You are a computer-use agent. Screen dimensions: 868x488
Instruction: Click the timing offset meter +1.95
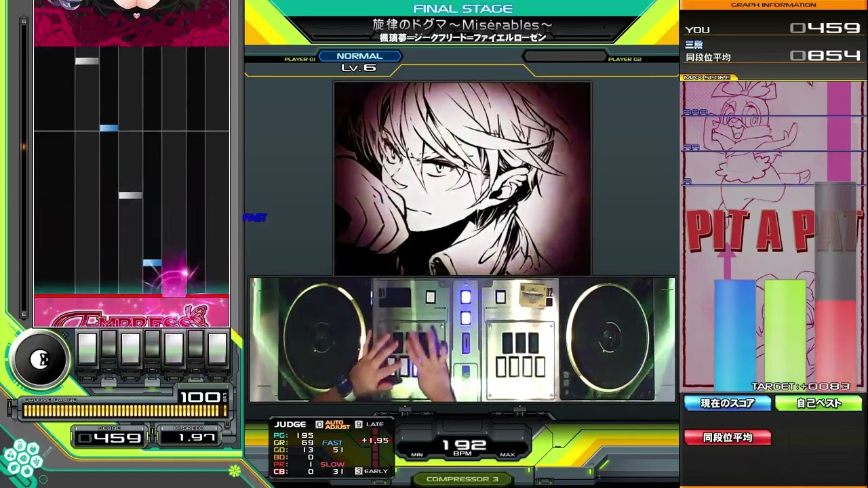tap(375, 441)
